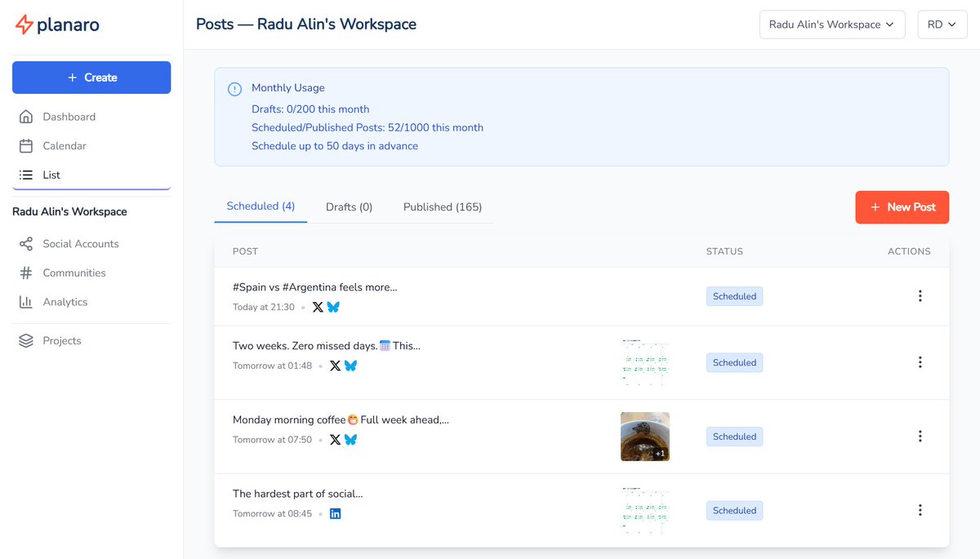Click Bluesky icon on #Spain vs #Argentina post
The height and width of the screenshot is (559, 980).
click(x=333, y=307)
